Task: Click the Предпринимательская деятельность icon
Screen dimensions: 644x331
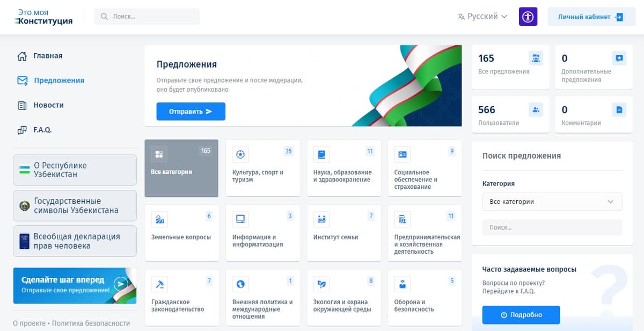Action: [402, 219]
